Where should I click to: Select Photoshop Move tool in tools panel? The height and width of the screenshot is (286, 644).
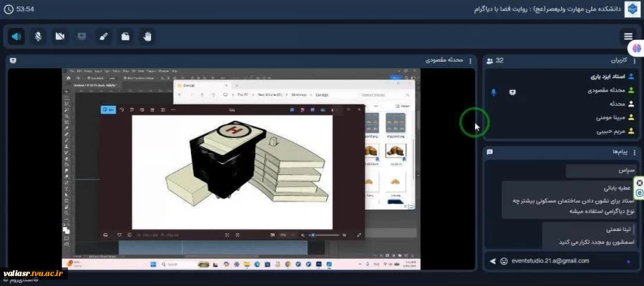tap(67, 92)
